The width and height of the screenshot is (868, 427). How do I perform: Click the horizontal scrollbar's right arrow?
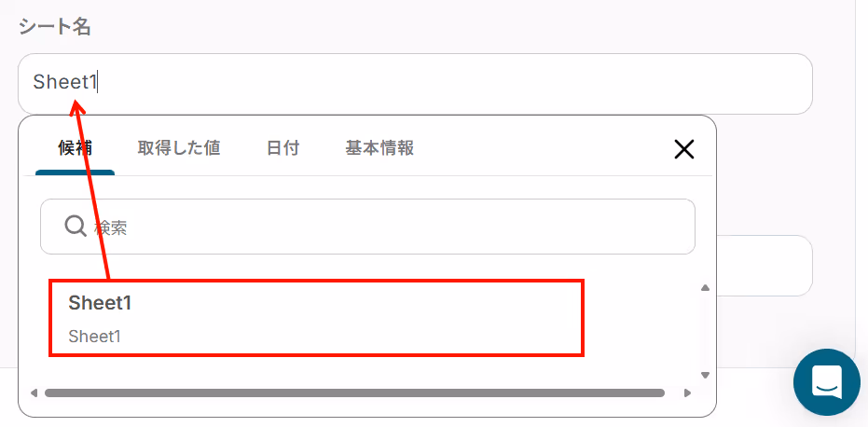point(687,393)
